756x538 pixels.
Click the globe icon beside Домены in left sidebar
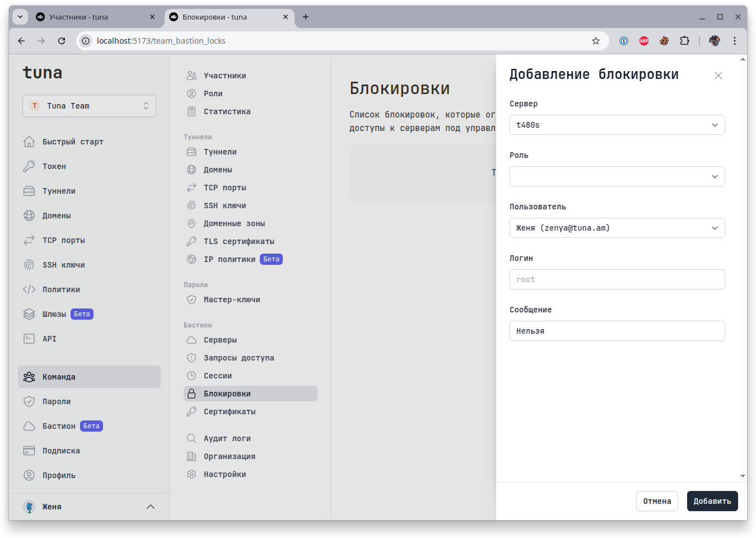pos(29,216)
